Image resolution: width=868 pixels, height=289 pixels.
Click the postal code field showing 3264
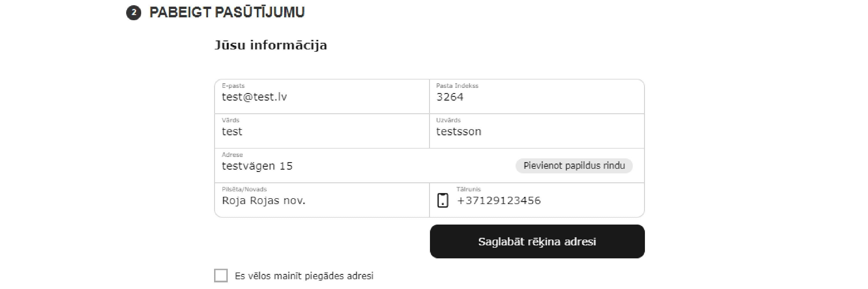pos(536,97)
